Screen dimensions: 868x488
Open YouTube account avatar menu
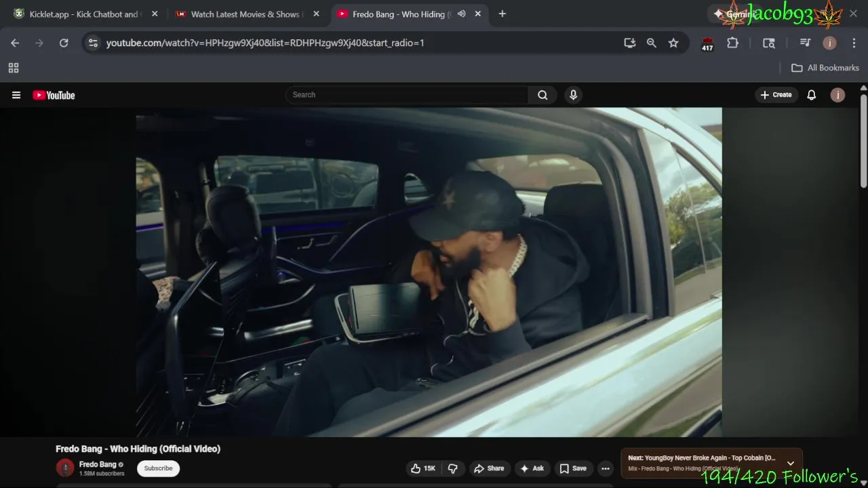837,95
